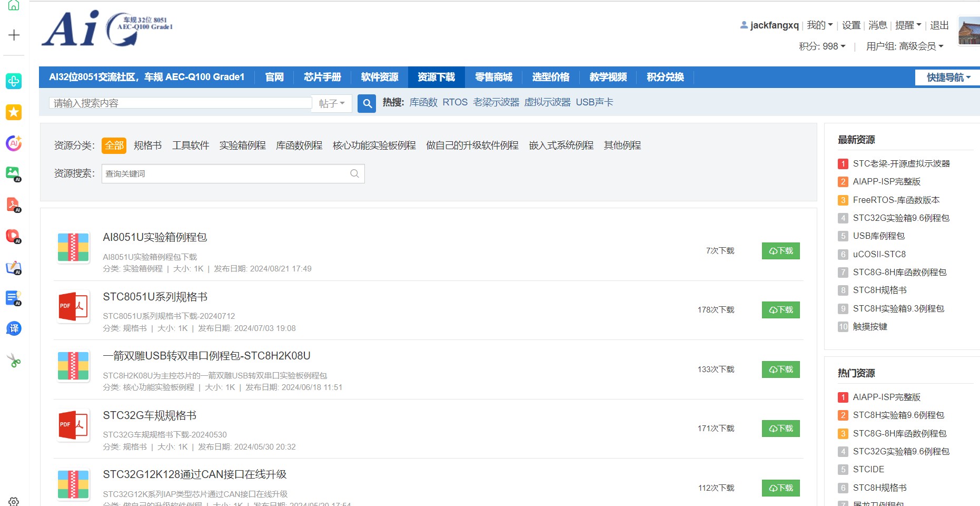Click the Ai site logo
Screen dimensions: 980x506
(x=107, y=29)
